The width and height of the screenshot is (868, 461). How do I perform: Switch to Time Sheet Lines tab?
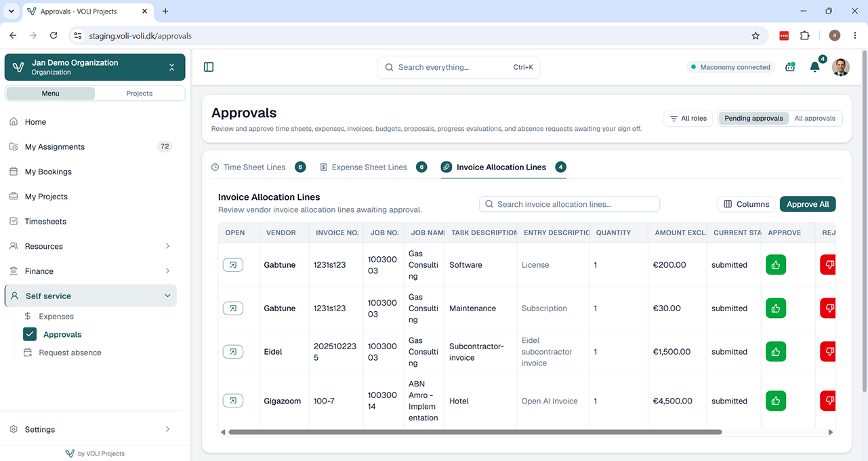point(258,167)
